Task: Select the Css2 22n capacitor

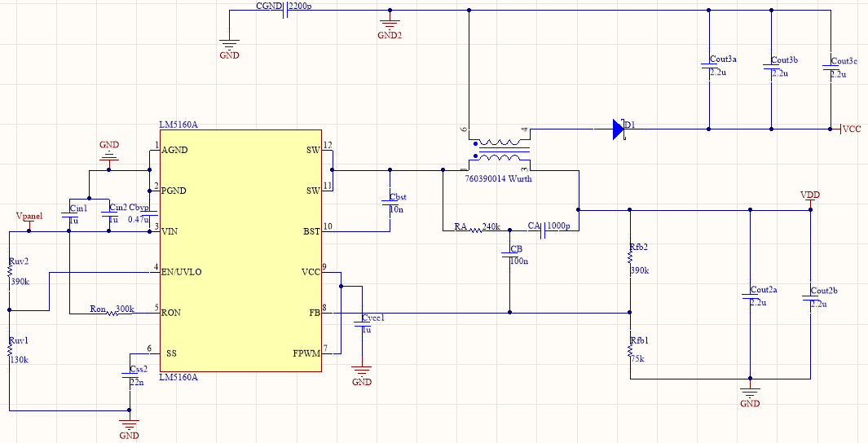Action: pyautogui.click(x=130, y=375)
